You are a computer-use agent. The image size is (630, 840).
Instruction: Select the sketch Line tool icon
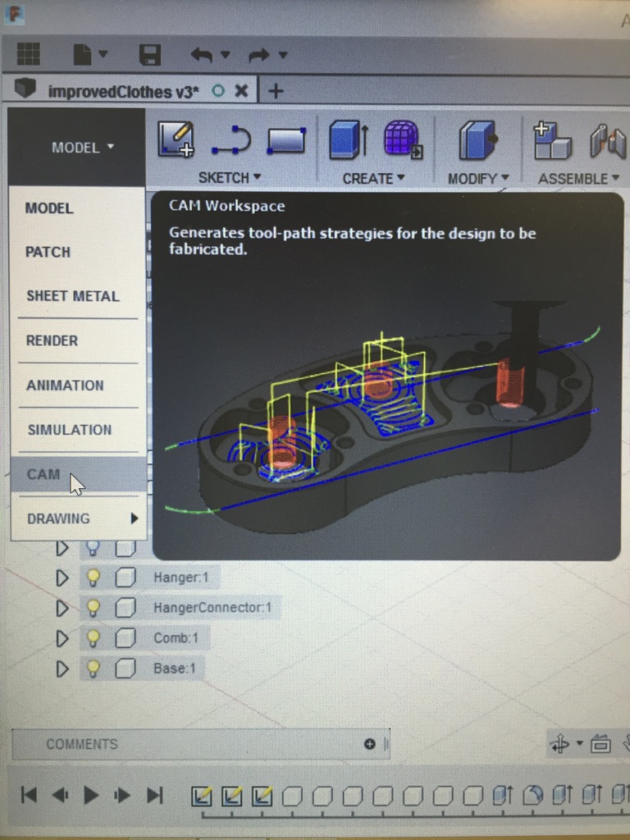click(x=231, y=140)
